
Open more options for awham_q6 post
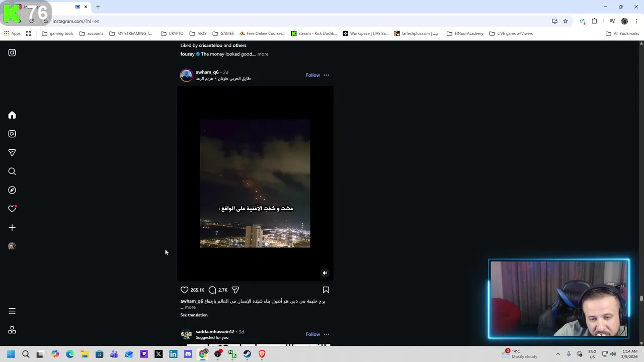[327, 75]
